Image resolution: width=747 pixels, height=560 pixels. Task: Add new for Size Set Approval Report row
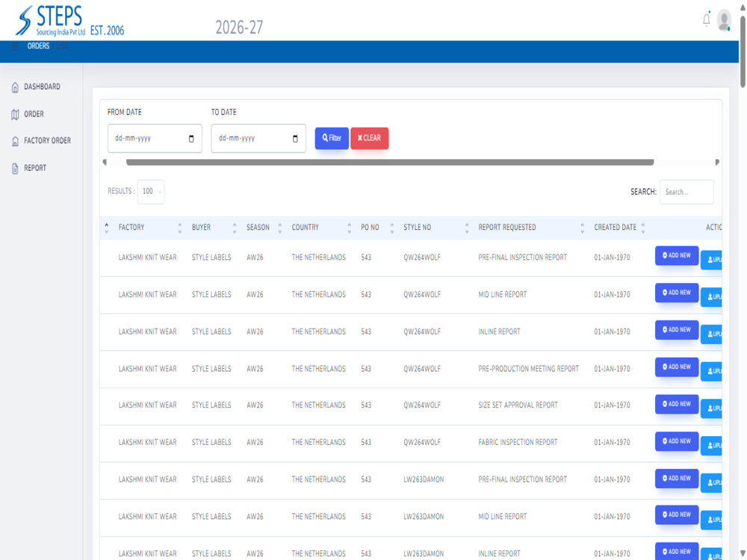(x=677, y=404)
